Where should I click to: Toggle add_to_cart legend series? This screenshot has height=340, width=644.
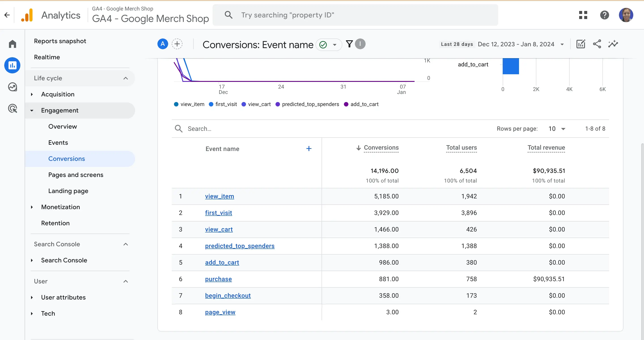361,104
